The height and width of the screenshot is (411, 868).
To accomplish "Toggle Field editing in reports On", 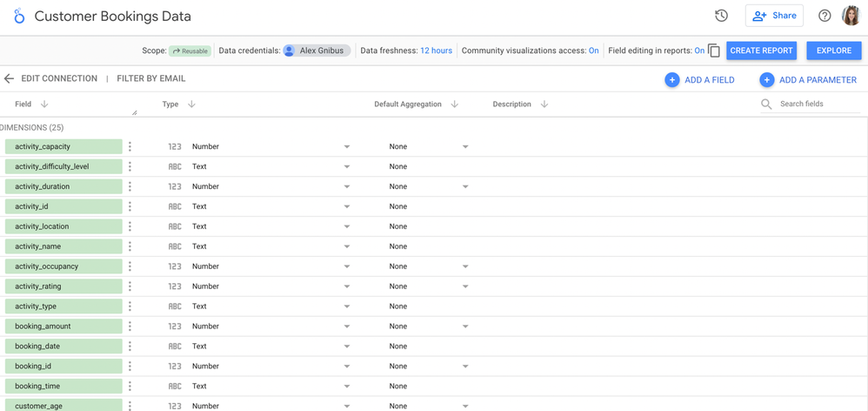I will 699,51.
